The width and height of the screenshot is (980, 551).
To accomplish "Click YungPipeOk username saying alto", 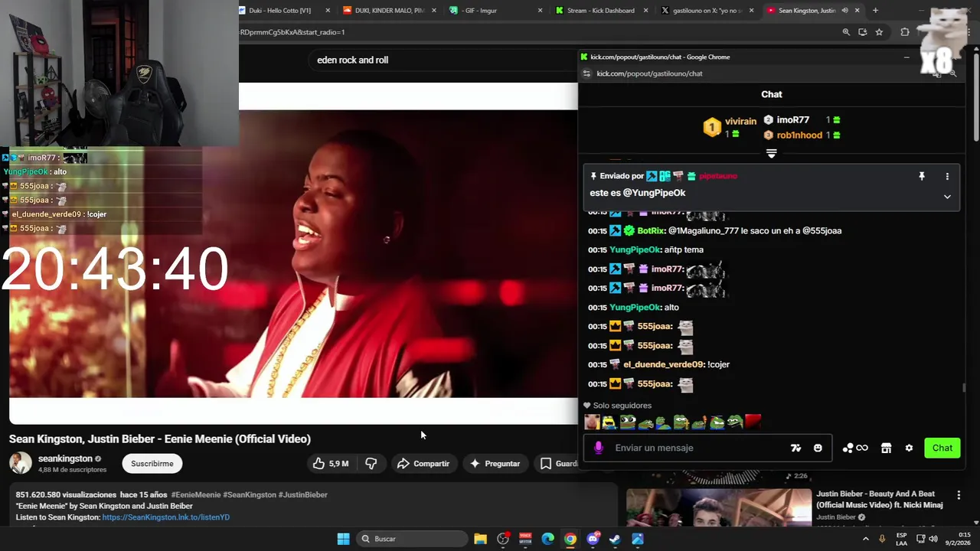I will pyautogui.click(x=635, y=308).
